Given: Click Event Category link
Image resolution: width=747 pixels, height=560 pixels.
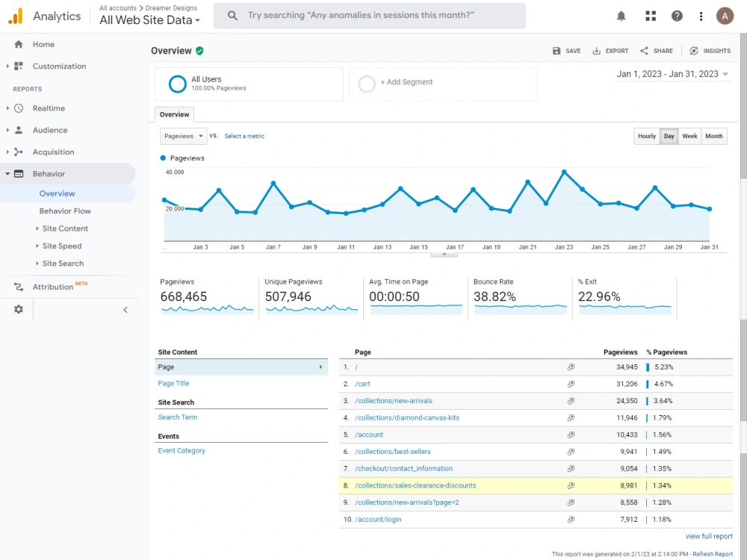Looking at the screenshot, I should (x=182, y=450).
